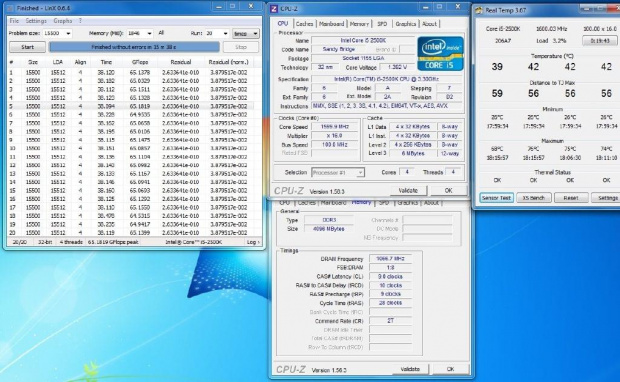The width and height of the screenshot is (620, 382).
Task: Click Validate in the CPU-Z CPU window
Action: 408,191
